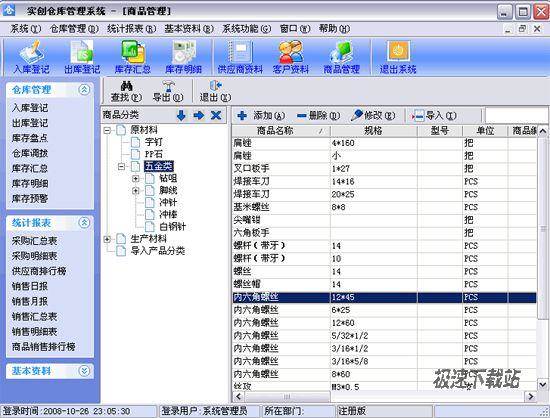The height and width of the screenshot is (418, 550).
Task: Click vertical scrollbar down arrow
Action: 543,384
